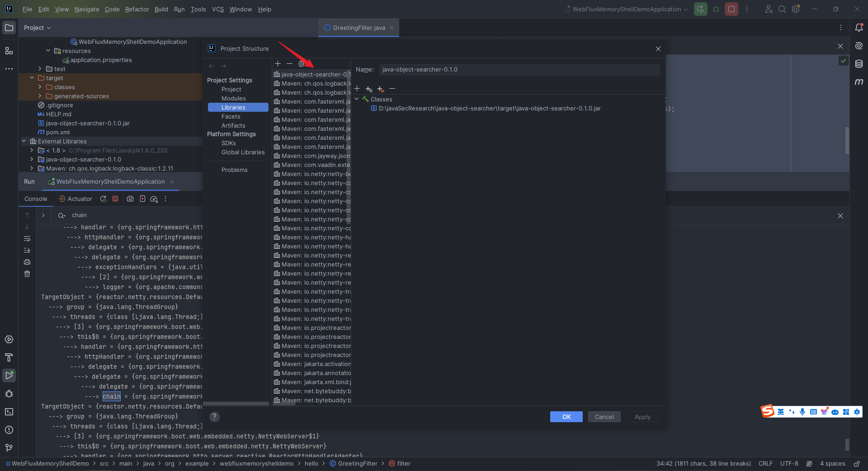Click the red stop button in top toolbar
868x471 pixels.
(731, 9)
